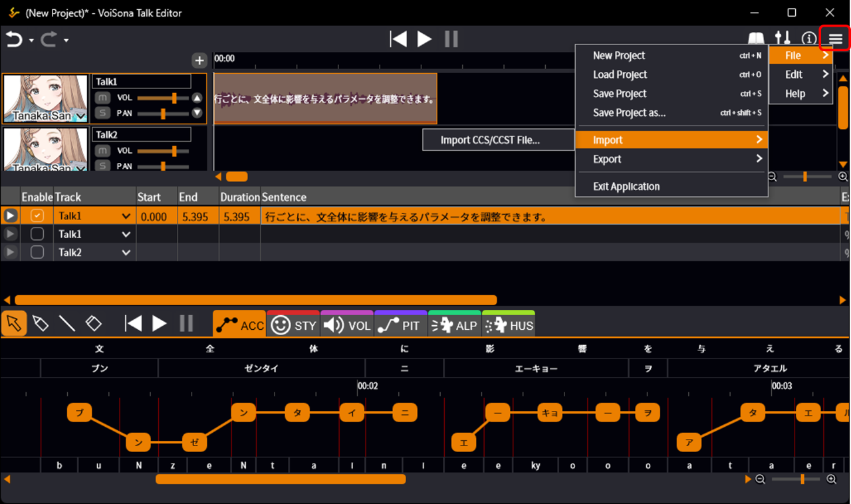The width and height of the screenshot is (851, 504).
Task: Click the Talk1 VOL slider
Action: click(x=162, y=98)
